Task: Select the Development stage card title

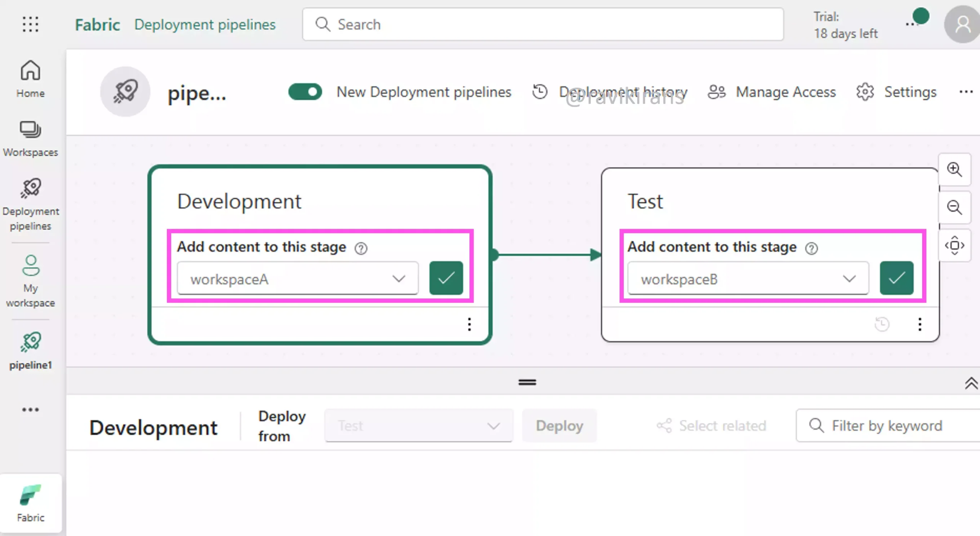Action: (x=239, y=202)
